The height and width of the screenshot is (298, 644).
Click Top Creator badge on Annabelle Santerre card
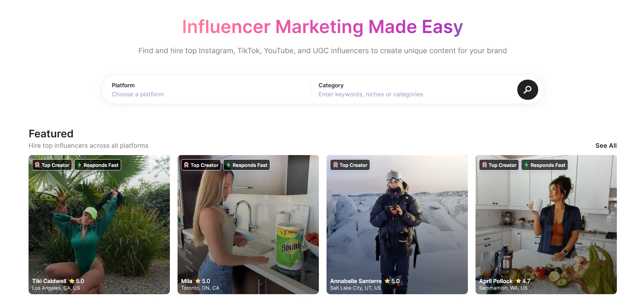(350, 165)
